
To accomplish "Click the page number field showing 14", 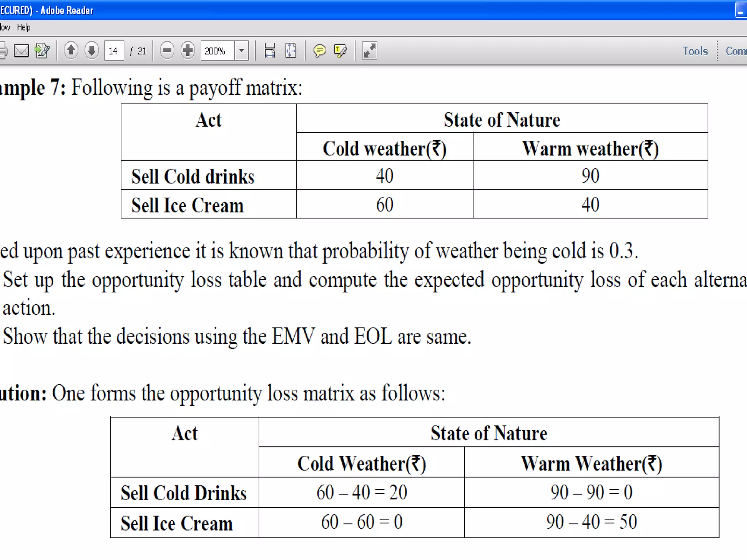I will pyautogui.click(x=114, y=51).
